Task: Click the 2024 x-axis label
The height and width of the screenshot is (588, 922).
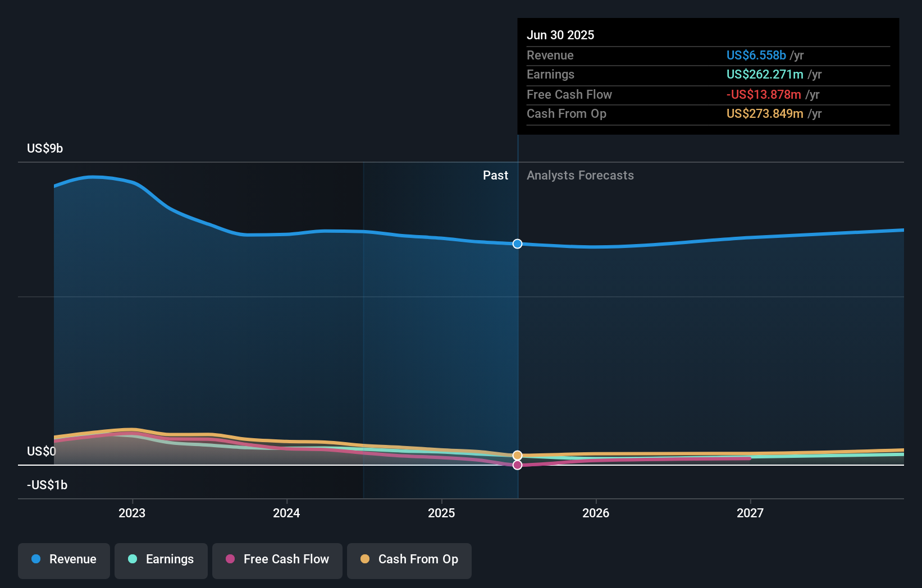Action: (x=286, y=513)
